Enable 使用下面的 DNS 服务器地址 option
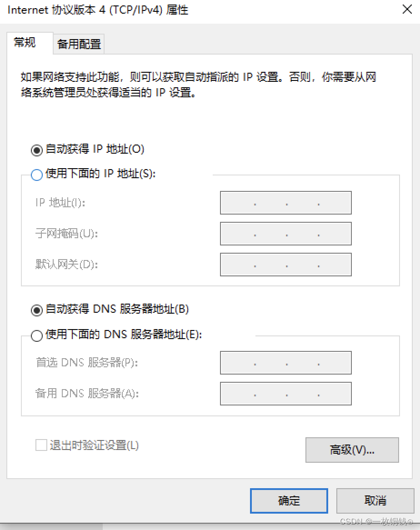The height and width of the screenshot is (530, 420). [37, 334]
